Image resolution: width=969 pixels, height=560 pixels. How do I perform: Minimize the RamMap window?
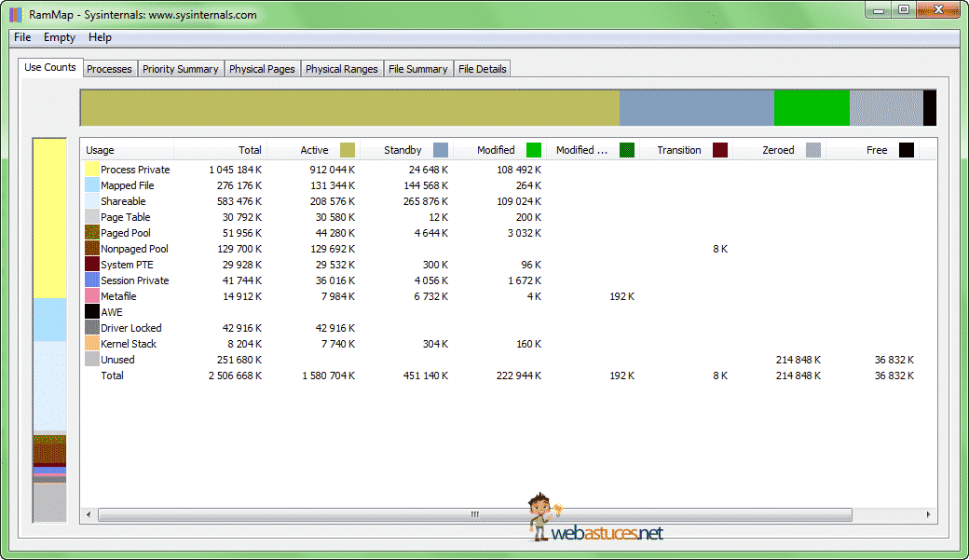click(878, 10)
